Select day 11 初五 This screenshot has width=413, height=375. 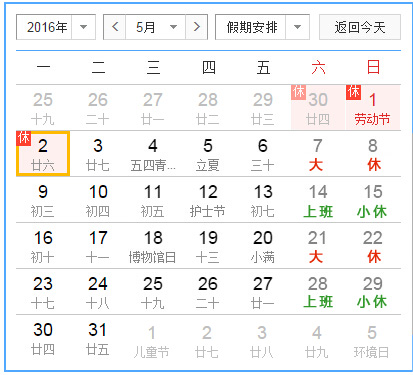pyautogui.click(x=153, y=200)
